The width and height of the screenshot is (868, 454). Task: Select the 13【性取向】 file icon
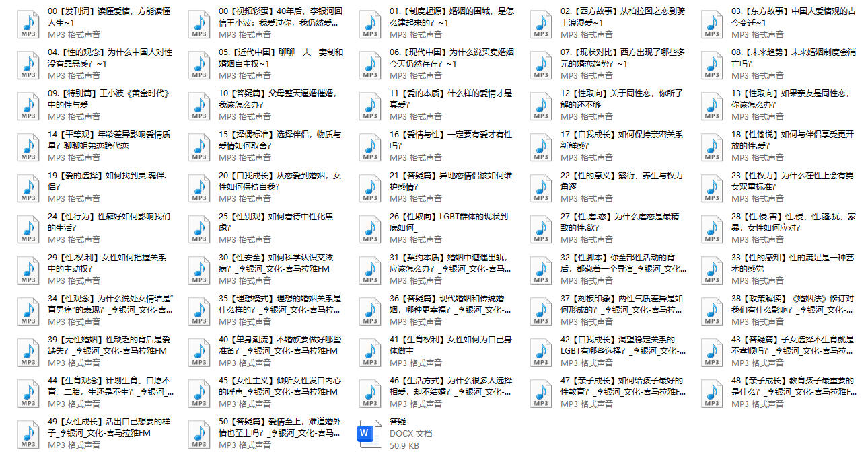click(x=712, y=106)
